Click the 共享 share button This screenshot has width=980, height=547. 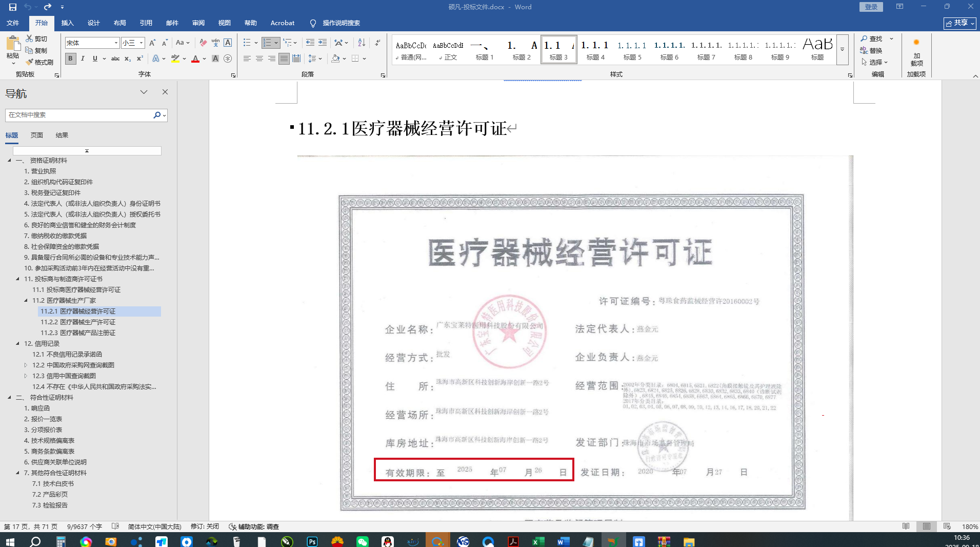pyautogui.click(x=960, y=23)
